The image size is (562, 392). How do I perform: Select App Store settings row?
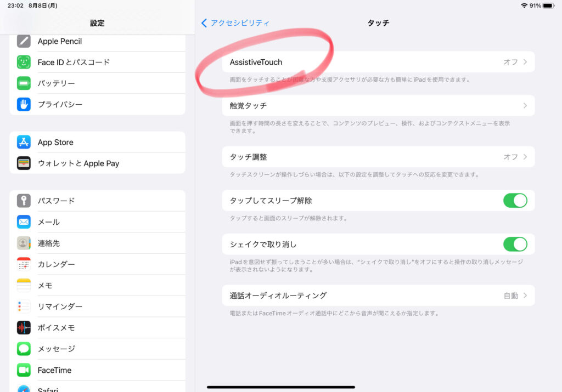[98, 142]
